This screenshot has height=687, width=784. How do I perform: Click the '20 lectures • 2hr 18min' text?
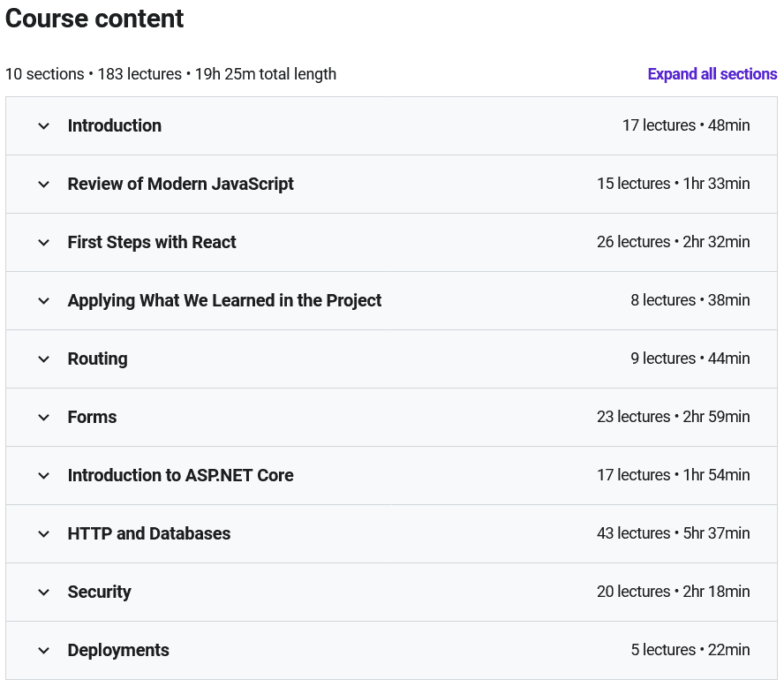click(674, 591)
